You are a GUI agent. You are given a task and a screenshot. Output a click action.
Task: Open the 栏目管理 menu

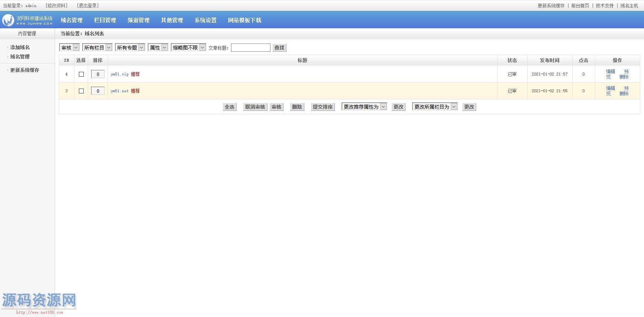pos(105,20)
